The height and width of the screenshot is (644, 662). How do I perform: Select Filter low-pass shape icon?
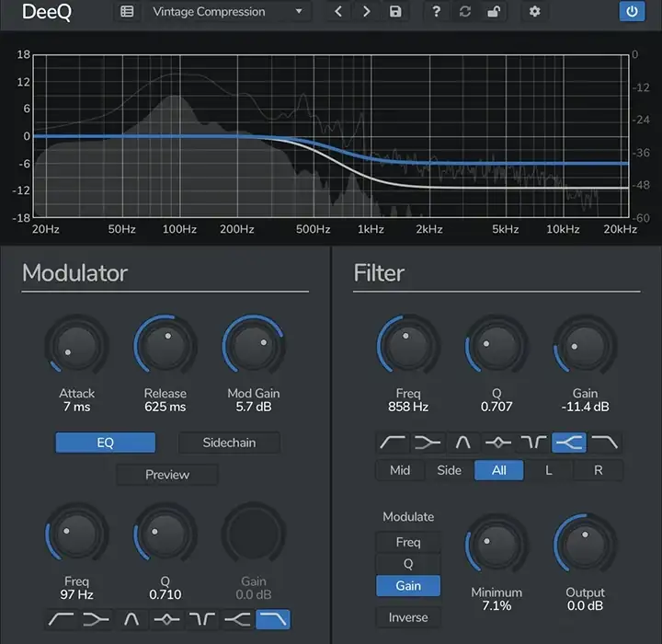pos(604,443)
